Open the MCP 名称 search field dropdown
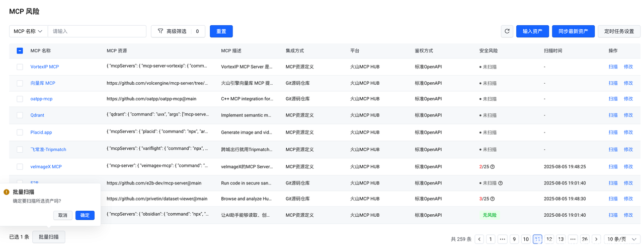 28,31
